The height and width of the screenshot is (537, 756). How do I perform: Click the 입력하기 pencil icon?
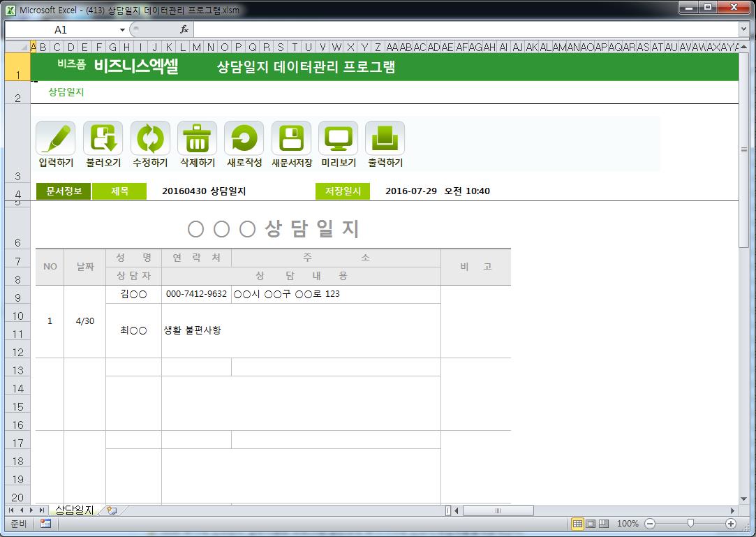[x=56, y=138]
